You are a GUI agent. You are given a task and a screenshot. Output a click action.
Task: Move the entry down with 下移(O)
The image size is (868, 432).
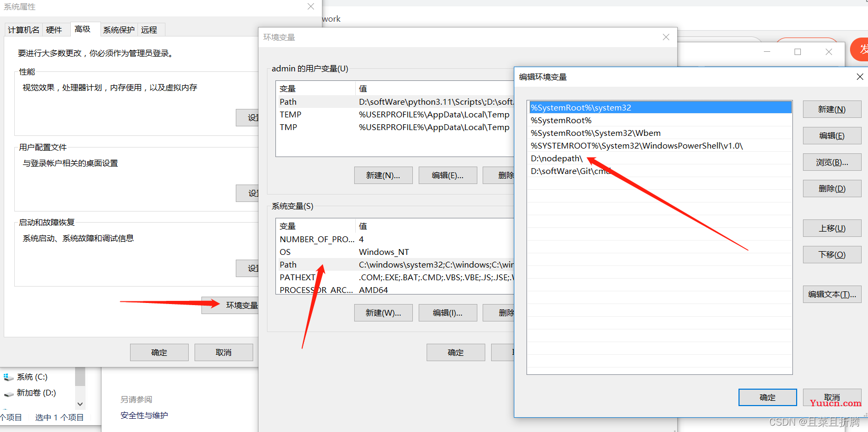(x=832, y=254)
